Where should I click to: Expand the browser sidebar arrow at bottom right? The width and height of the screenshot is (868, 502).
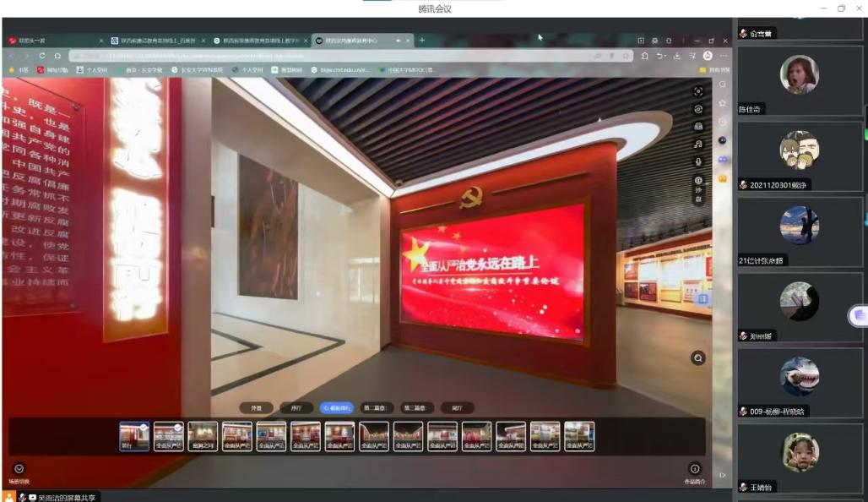[x=722, y=475]
